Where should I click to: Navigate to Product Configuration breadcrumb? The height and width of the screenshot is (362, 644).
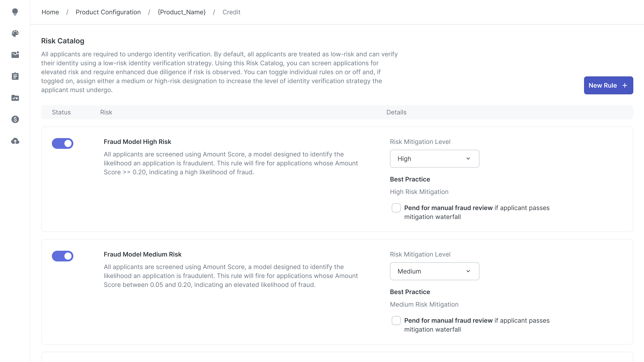click(x=108, y=12)
